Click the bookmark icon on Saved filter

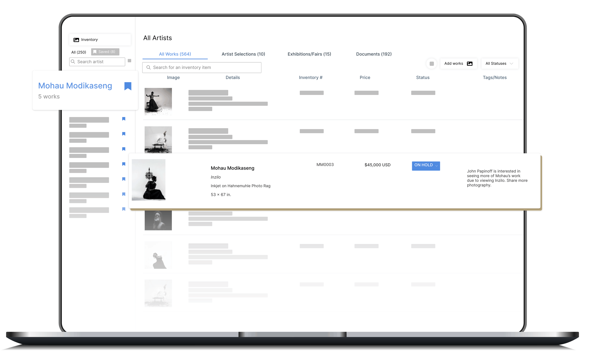pos(95,52)
